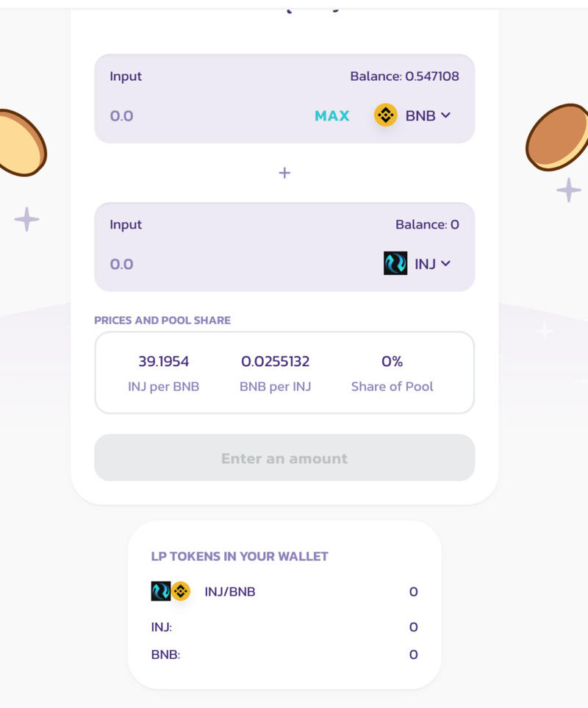The image size is (588, 708).
Task: Click the chevron arrow next to INJ
Action: [445, 264]
